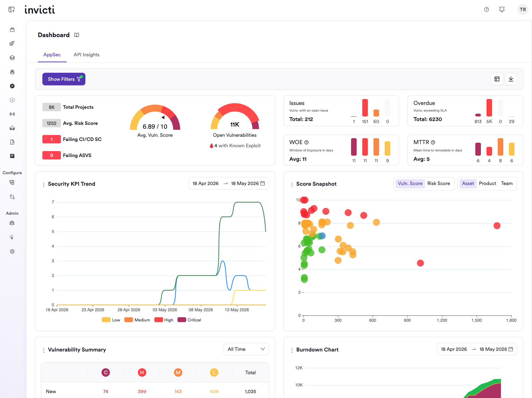The height and width of the screenshot is (398, 532).
Task: Select Product grouping toggle
Action: [x=488, y=184]
